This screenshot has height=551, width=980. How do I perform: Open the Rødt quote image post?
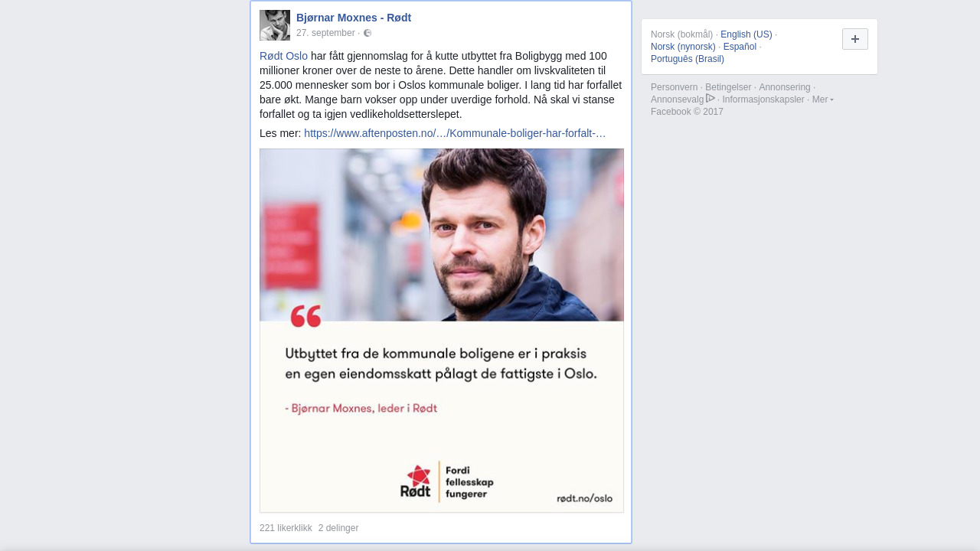442,331
